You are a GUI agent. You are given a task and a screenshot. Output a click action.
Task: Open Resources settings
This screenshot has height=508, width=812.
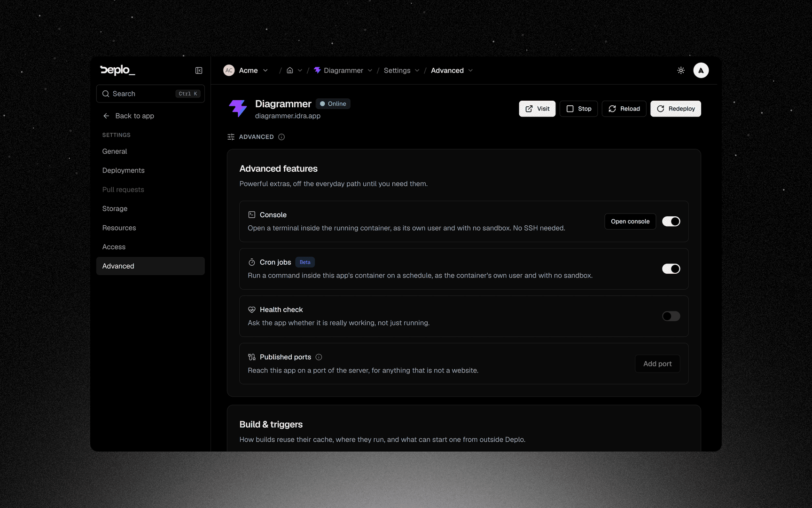[150, 228]
